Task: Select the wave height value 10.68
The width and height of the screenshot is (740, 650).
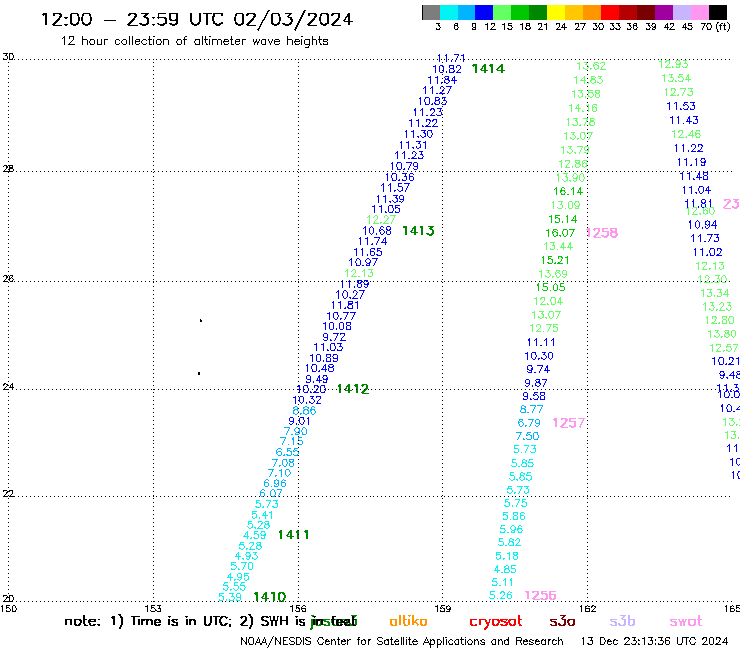Action: [377, 231]
